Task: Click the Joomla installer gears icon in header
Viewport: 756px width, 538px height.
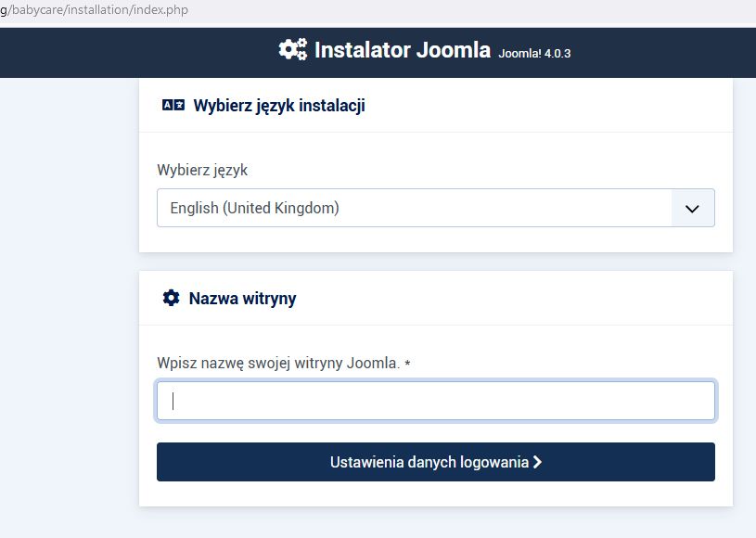Action: click(292, 50)
